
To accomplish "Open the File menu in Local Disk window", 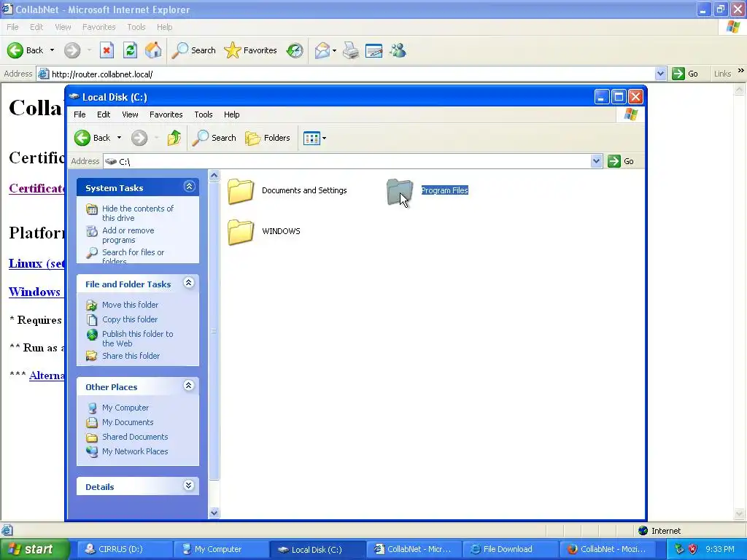I will tap(80, 114).
